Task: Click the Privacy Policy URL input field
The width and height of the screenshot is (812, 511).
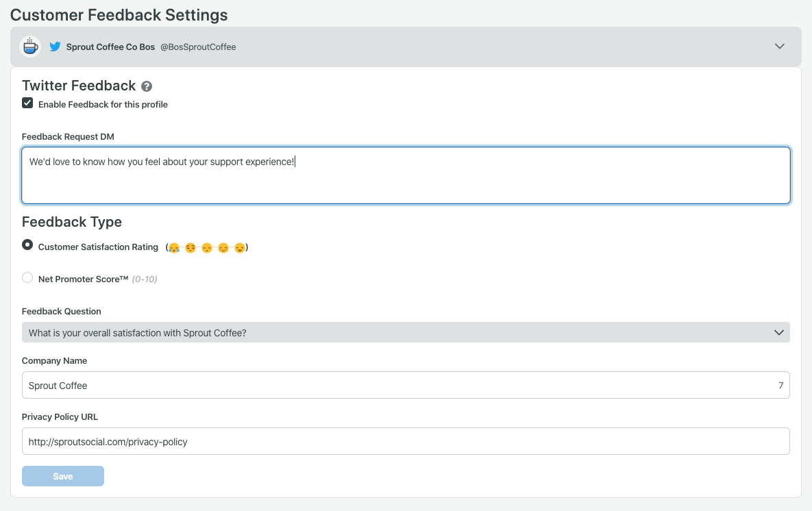Action: [406, 442]
